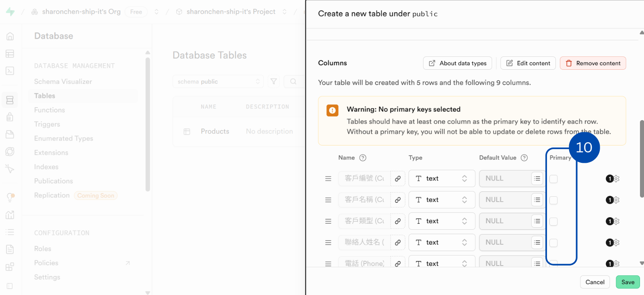Select Functions in the database menu

click(50, 110)
